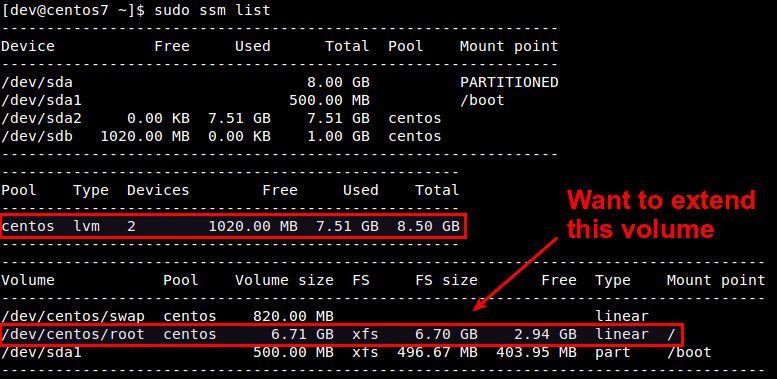
Task: Click '/dev/sda1' in the Device table
Action: 42,100
